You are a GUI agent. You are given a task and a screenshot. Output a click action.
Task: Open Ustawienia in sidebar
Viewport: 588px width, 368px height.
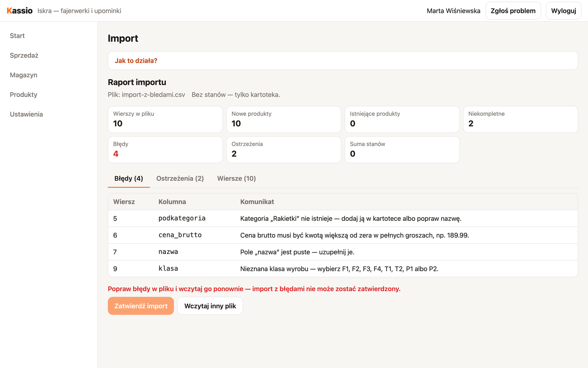click(x=26, y=114)
